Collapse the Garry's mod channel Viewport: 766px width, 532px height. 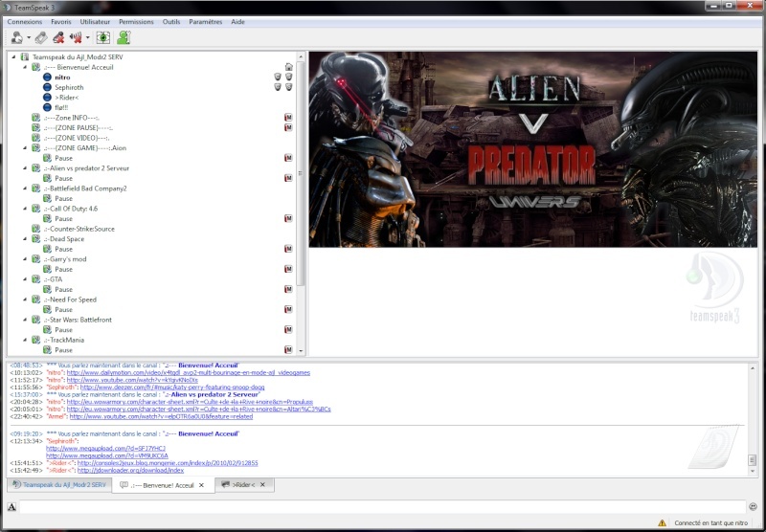pos(25,259)
